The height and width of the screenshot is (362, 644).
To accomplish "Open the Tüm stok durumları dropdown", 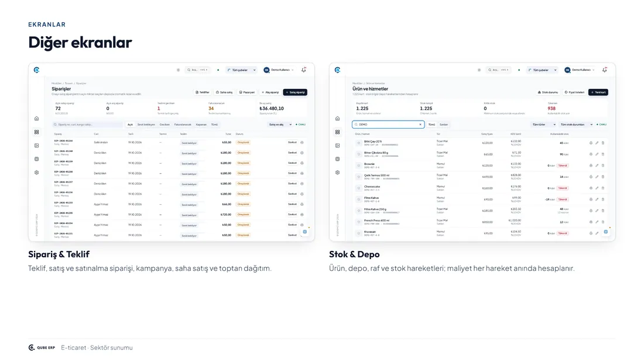I will [x=576, y=125].
